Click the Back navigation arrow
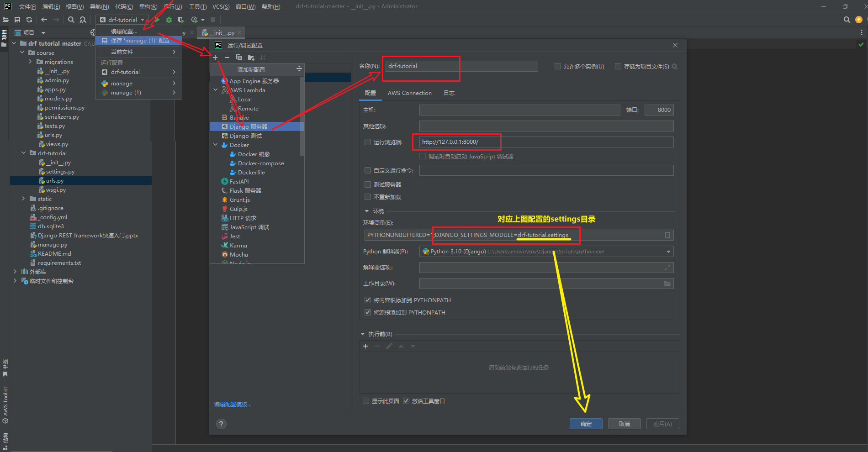The height and width of the screenshot is (452, 868). [44, 20]
